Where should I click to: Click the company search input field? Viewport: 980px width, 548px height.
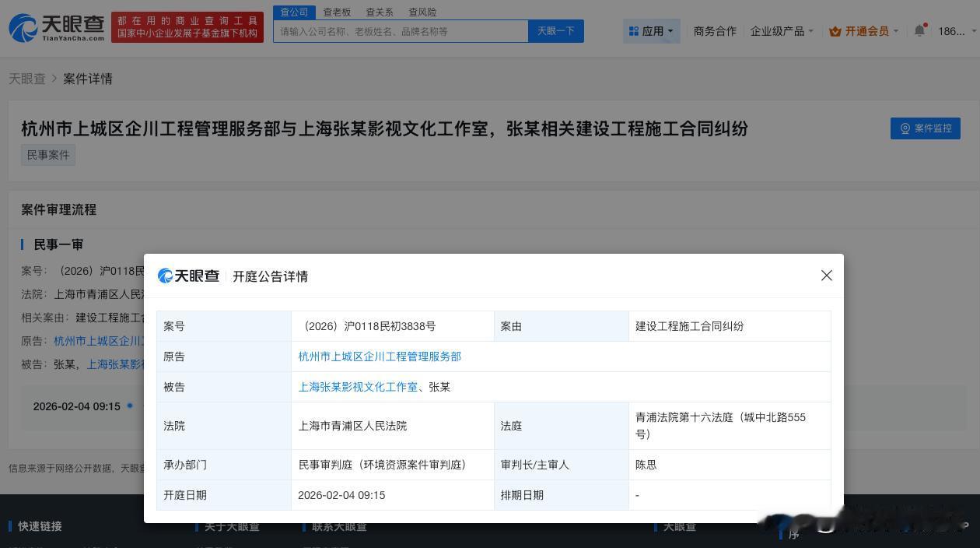click(x=401, y=30)
